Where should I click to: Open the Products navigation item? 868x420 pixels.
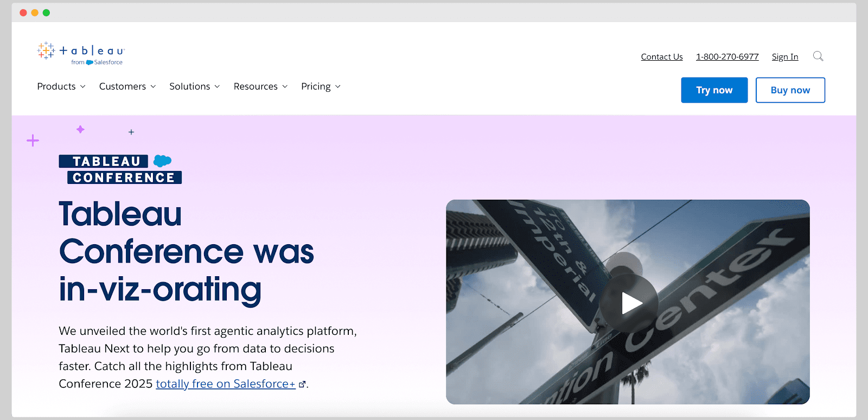tap(56, 86)
